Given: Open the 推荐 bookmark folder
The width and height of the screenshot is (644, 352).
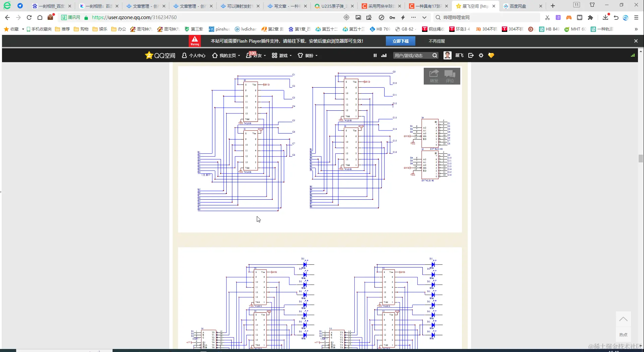Looking at the screenshot, I should [62, 29].
